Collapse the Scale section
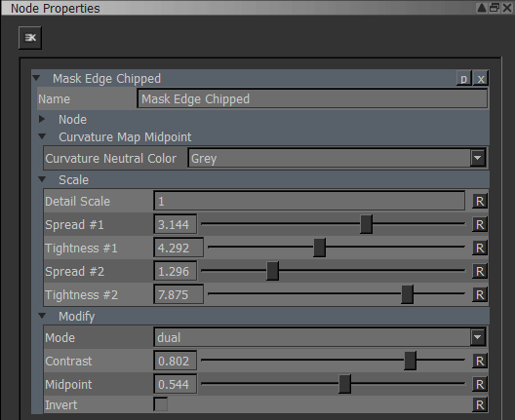The width and height of the screenshot is (515, 420). coord(42,179)
